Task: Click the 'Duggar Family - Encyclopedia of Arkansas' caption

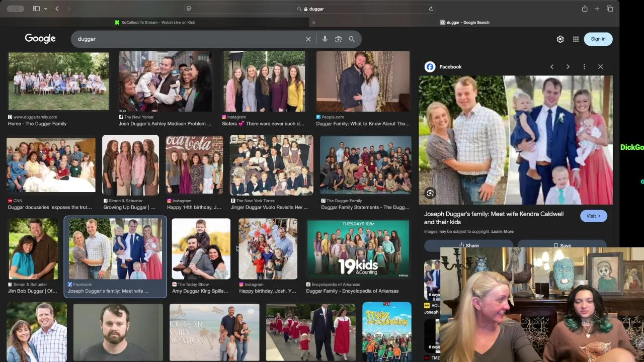Action: 352,291
